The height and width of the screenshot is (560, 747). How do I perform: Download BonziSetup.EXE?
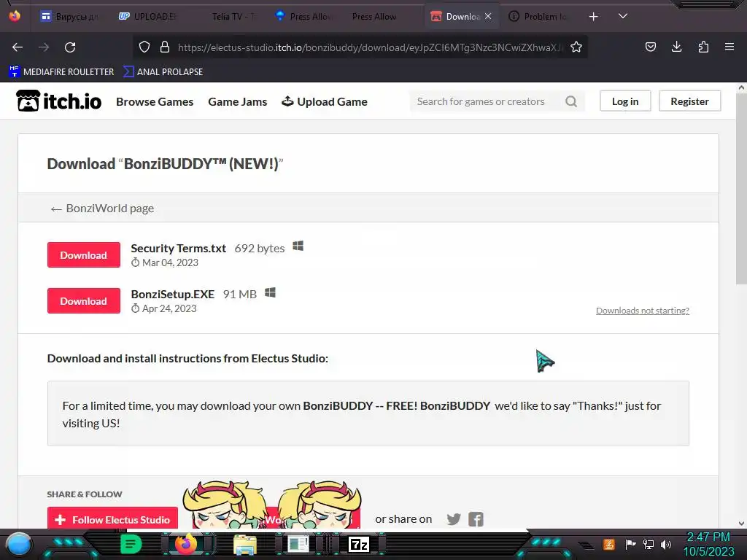[x=83, y=300]
